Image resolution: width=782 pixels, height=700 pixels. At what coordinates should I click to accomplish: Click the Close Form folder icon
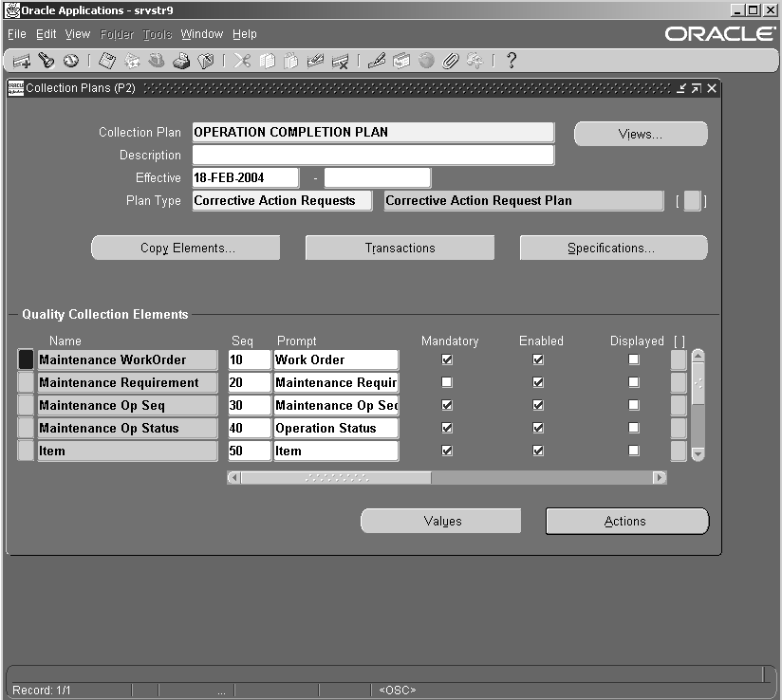206,61
